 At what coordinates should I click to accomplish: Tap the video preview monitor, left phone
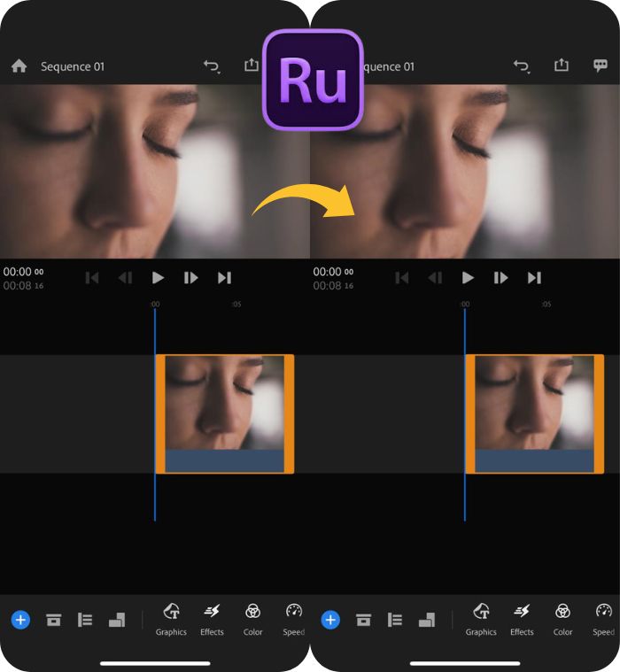click(154, 172)
